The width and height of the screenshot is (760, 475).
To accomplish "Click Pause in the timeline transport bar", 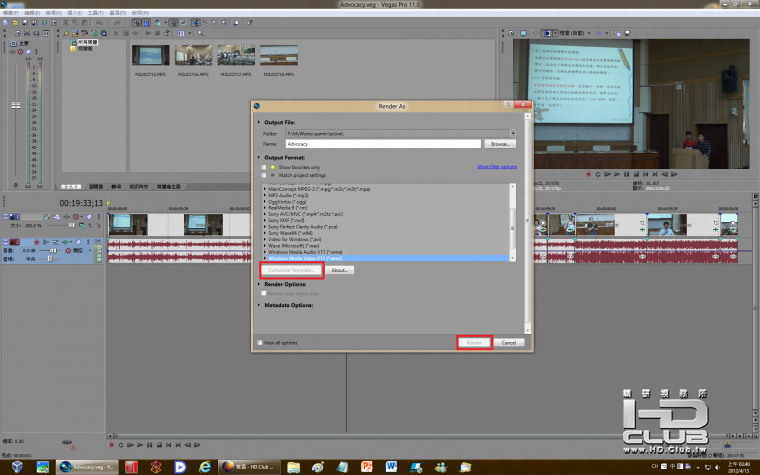I will coord(149,444).
